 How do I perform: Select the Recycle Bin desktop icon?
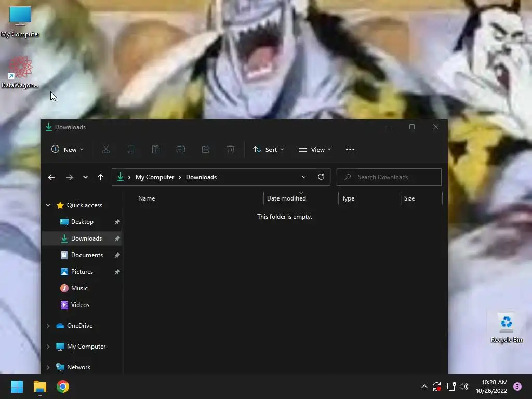pyautogui.click(x=506, y=328)
